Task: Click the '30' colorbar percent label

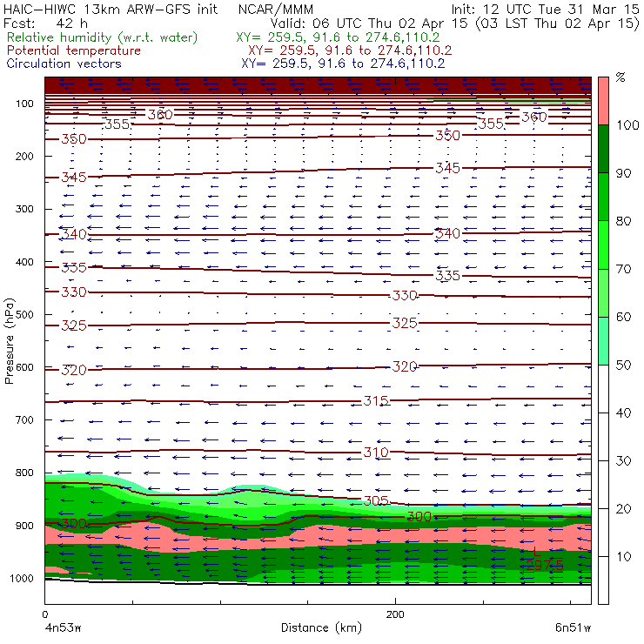Action: tap(624, 461)
